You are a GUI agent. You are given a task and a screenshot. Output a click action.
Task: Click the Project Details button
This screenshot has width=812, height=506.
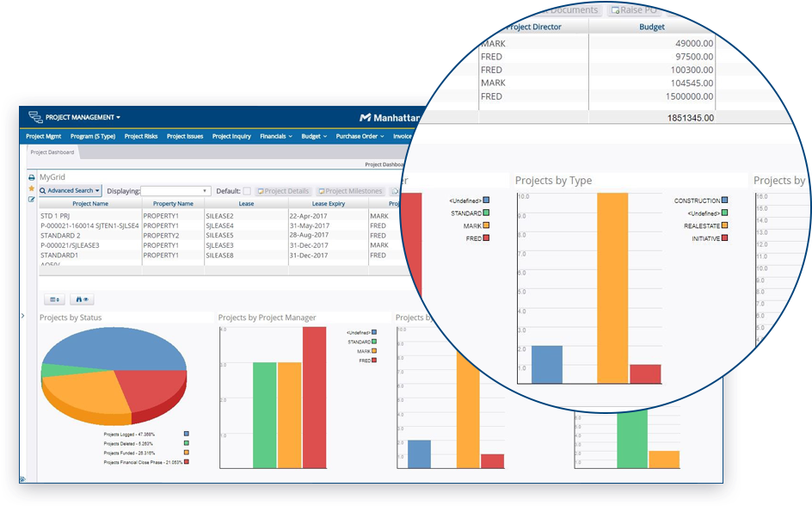[x=283, y=191]
